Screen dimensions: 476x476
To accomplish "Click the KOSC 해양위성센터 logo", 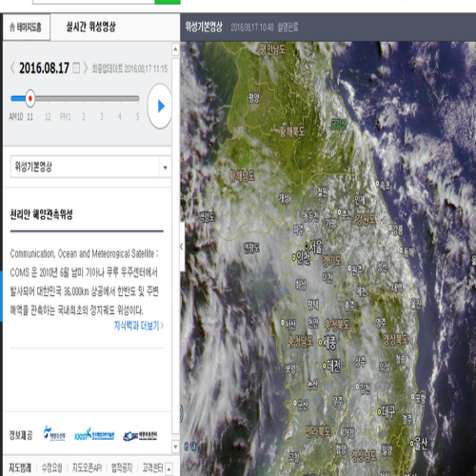I will (x=140, y=436).
